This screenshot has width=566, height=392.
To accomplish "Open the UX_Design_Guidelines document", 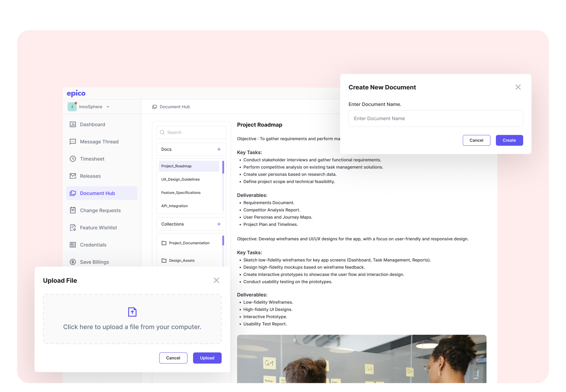I will (x=180, y=179).
